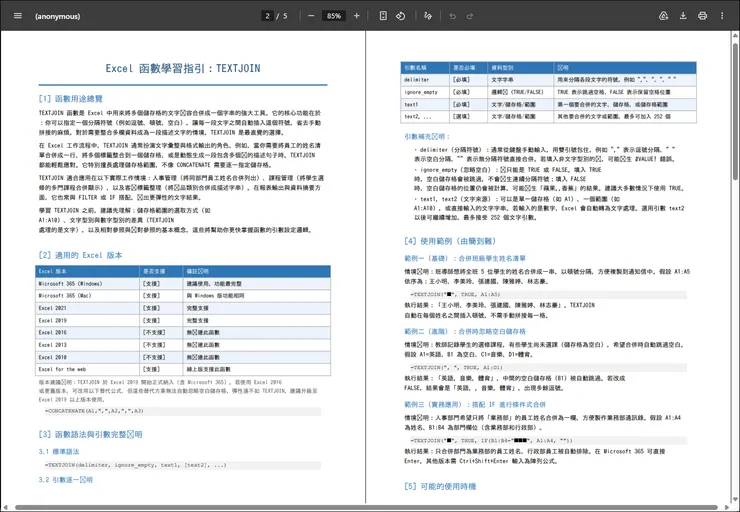
Task: Click the page number field showing 2
Action: click(268, 16)
